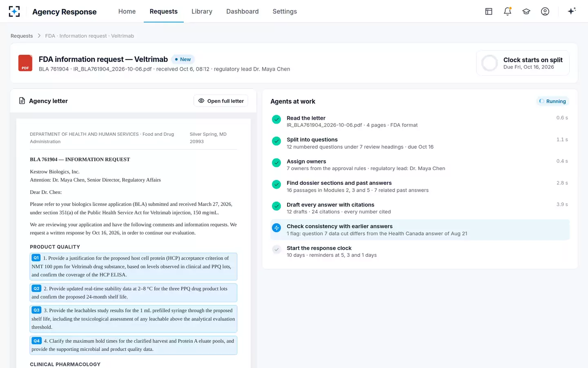588x368 pixels.
Task: Launch the AI sparkle assistant icon
Action: coord(572,11)
